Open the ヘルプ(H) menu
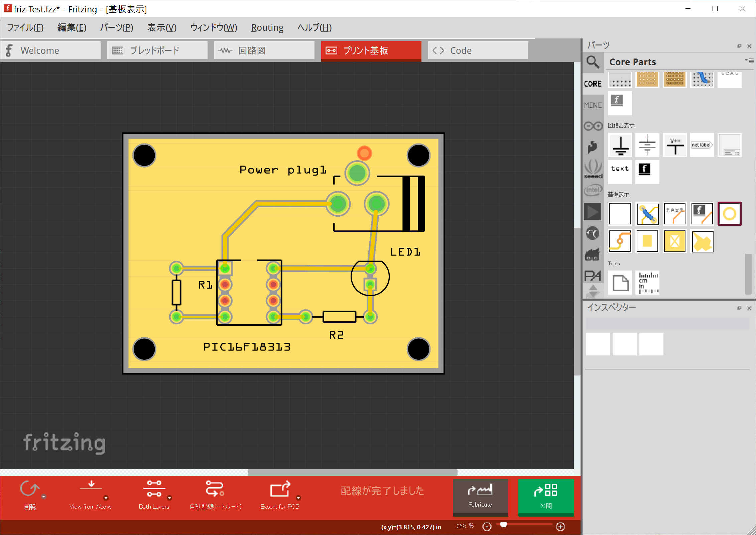The width and height of the screenshot is (756, 535). (x=314, y=27)
